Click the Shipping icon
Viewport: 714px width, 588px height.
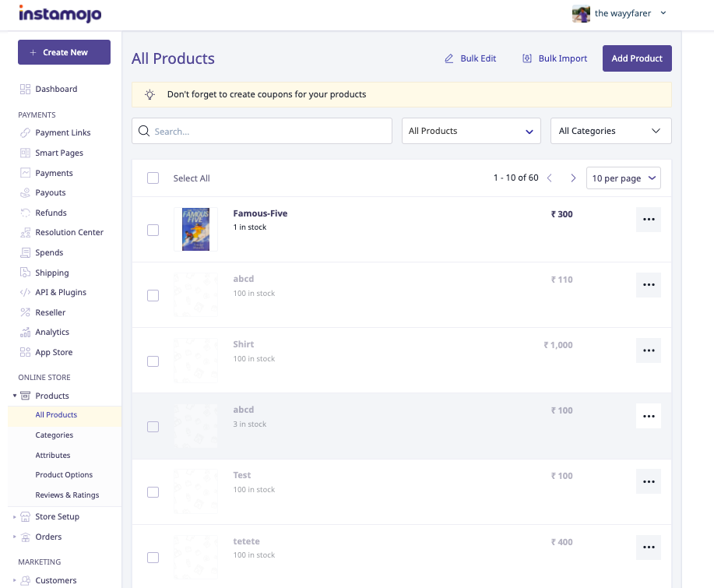pos(25,273)
